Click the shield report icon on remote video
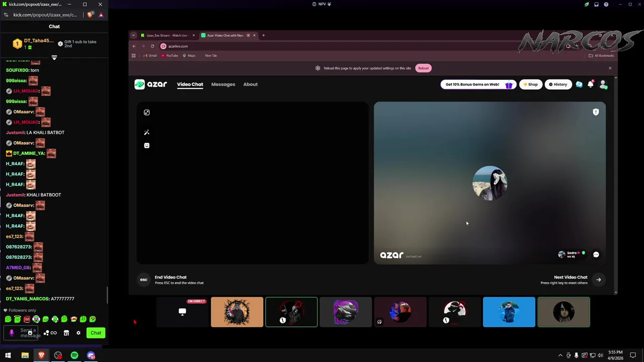The image size is (644, 362). point(596,112)
